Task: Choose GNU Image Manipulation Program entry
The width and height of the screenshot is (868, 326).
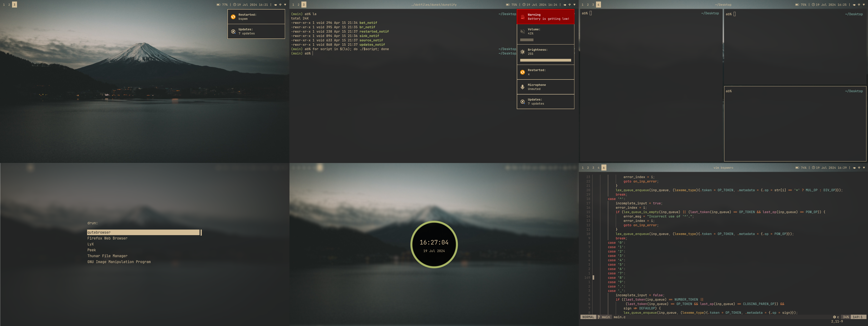Action: point(119,262)
